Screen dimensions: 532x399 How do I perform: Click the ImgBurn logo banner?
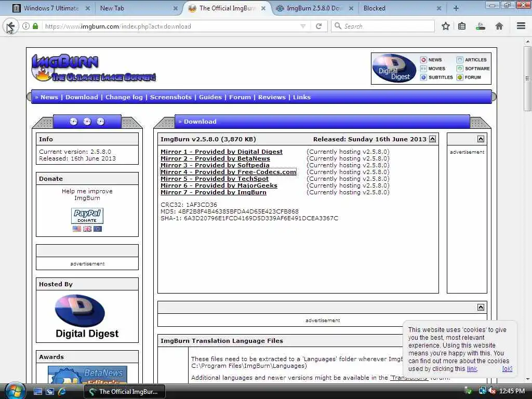94,68
